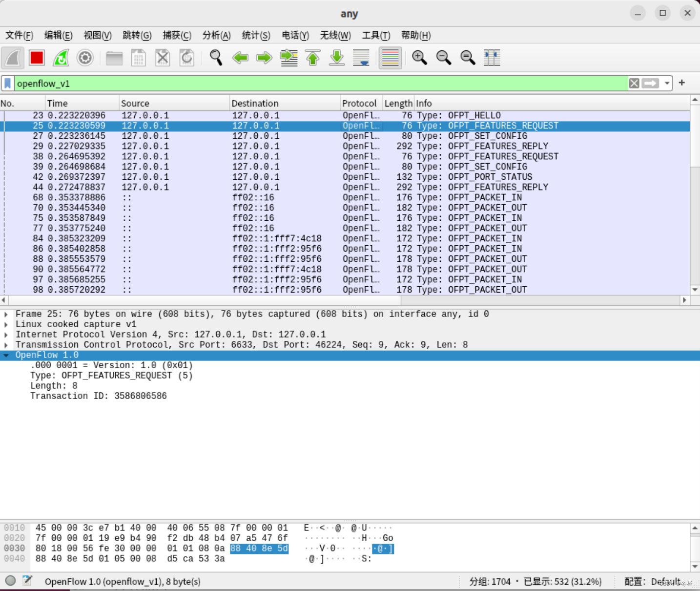
Task: Reload the capture file icon
Action: click(x=187, y=58)
